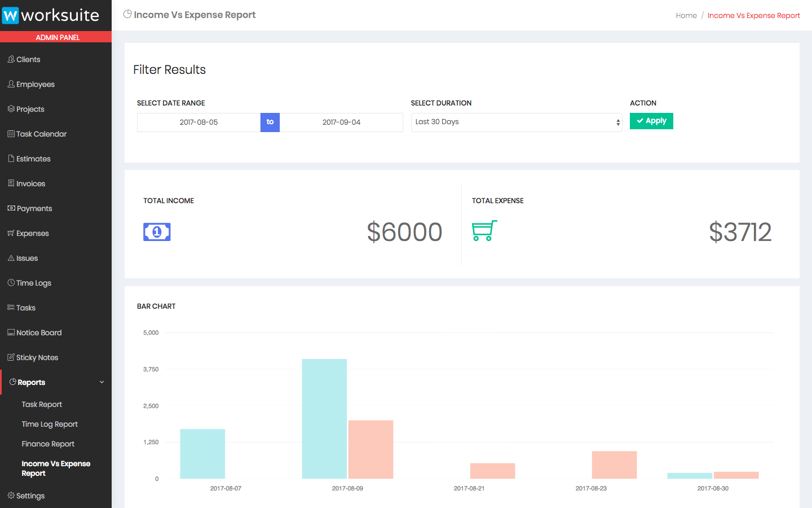Click the end date field 2017-09-04
The image size is (812, 508).
(x=341, y=122)
